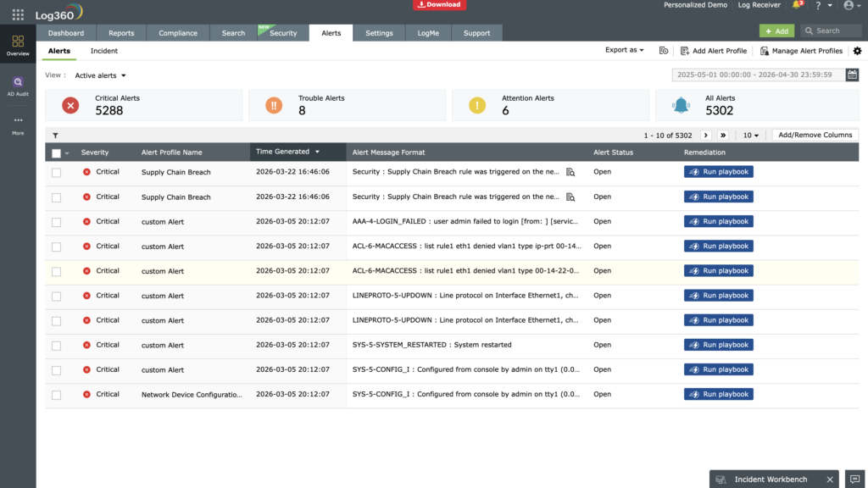This screenshot has width=868, height=488.
Task: Check the AAA-4-LOGIN_FAILED alert row
Action: click(x=57, y=222)
